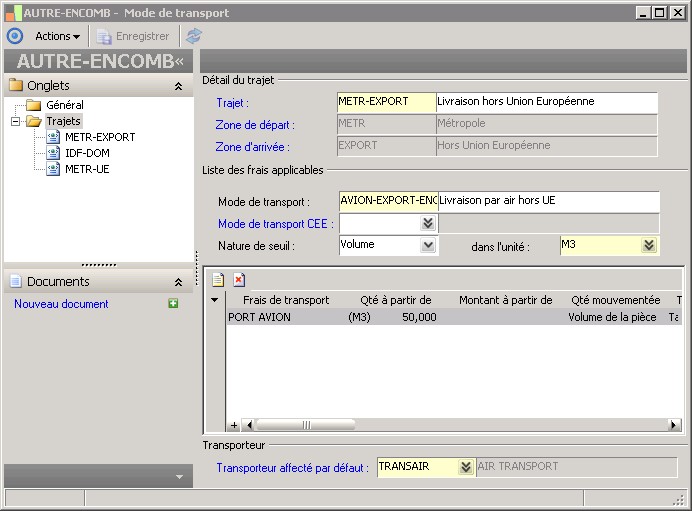This screenshot has width=692, height=511.
Task: Click the IDF-DOM document icon in tree
Action: tap(53, 153)
